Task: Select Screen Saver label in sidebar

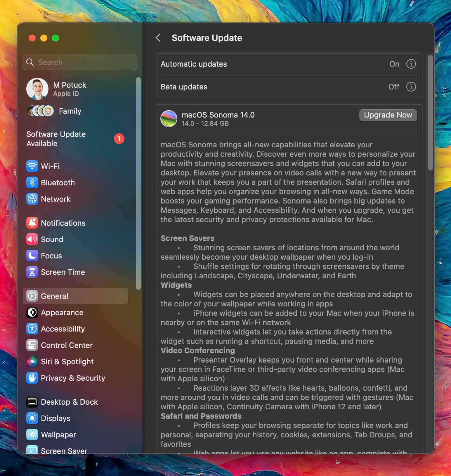Action: pyautogui.click(x=64, y=451)
